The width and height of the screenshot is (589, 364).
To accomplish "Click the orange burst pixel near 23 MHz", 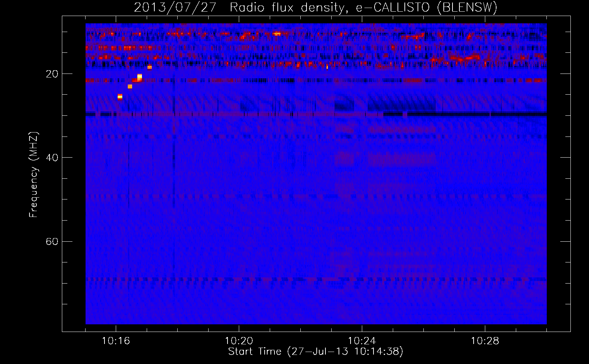I will 130,87.
